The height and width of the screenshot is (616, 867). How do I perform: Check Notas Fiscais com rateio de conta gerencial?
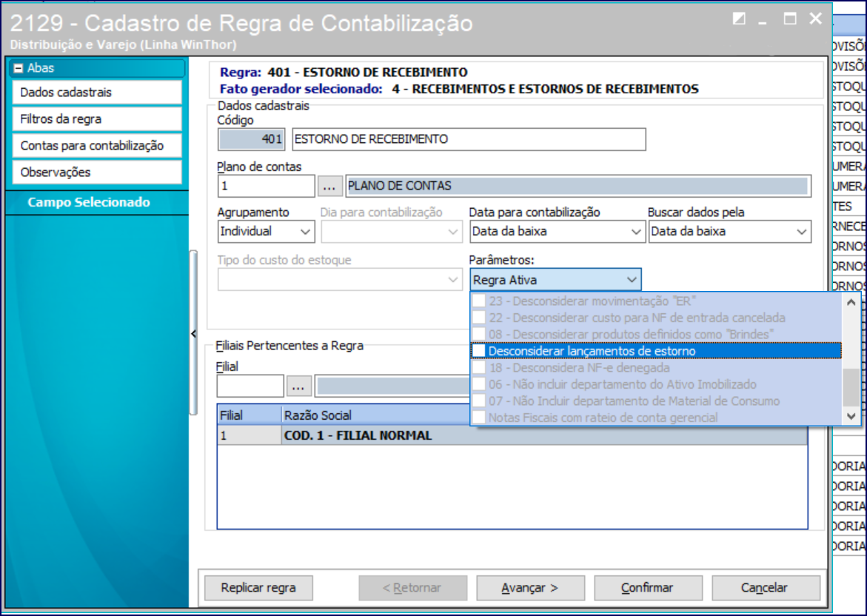pyautogui.click(x=479, y=418)
